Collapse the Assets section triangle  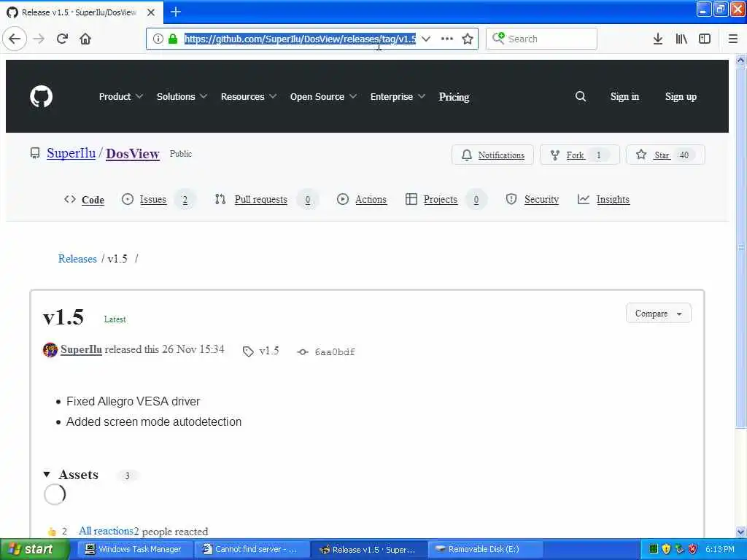[x=47, y=474]
